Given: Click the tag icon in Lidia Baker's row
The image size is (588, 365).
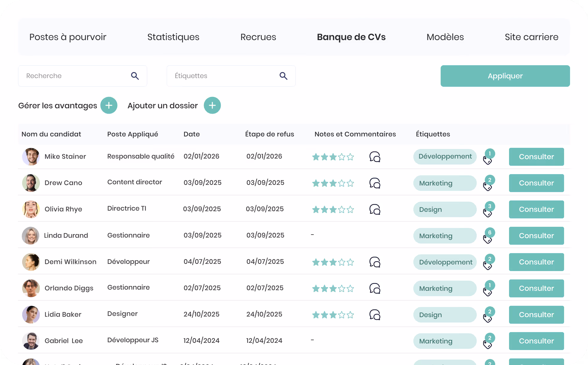Looking at the screenshot, I should [x=488, y=318].
